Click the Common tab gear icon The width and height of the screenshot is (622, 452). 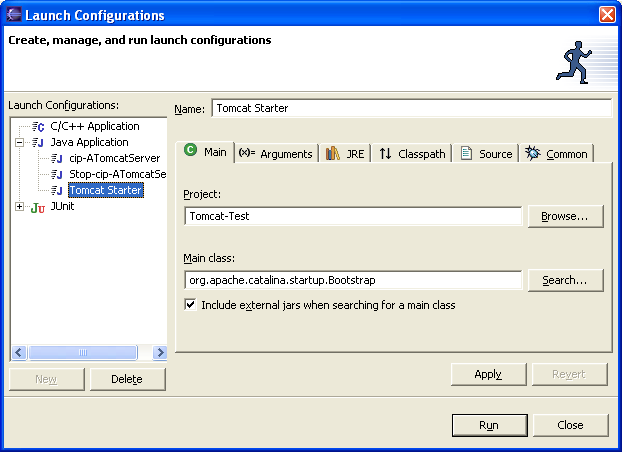pyautogui.click(x=533, y=154)
